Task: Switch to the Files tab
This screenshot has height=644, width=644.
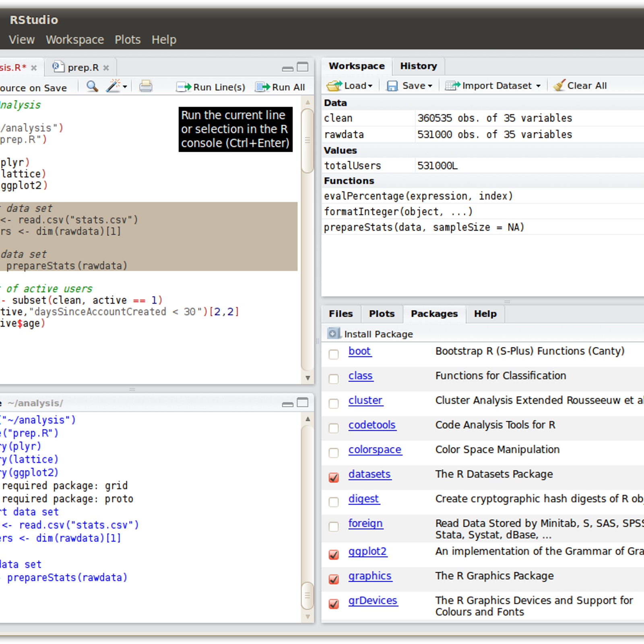Action: [341, 314]
